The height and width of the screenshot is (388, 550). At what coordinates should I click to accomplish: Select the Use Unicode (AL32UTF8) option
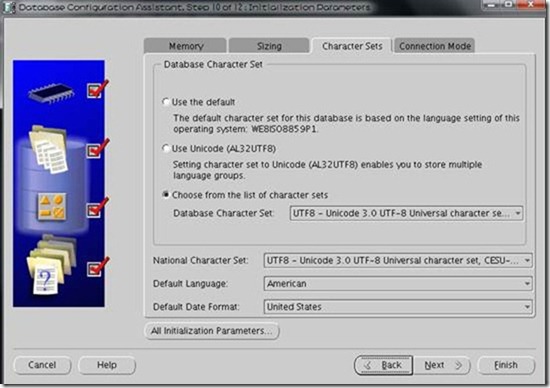[x=166, y=148]
